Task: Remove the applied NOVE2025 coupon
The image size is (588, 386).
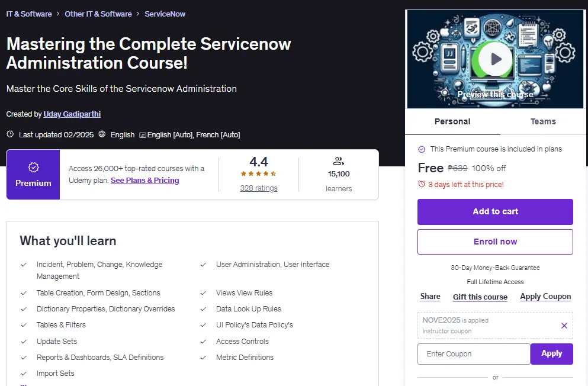Action: 564,326
